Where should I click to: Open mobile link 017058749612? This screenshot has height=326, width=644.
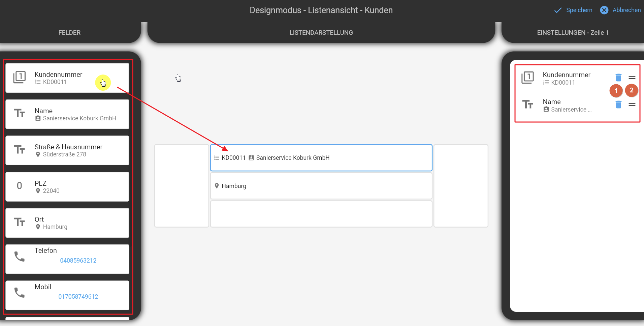click(78, 297)
